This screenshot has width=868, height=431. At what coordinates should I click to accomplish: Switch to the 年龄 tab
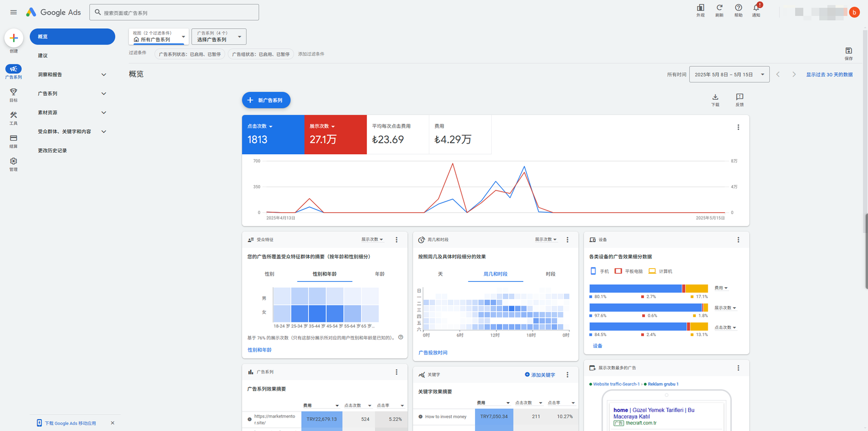click(379, 274)
